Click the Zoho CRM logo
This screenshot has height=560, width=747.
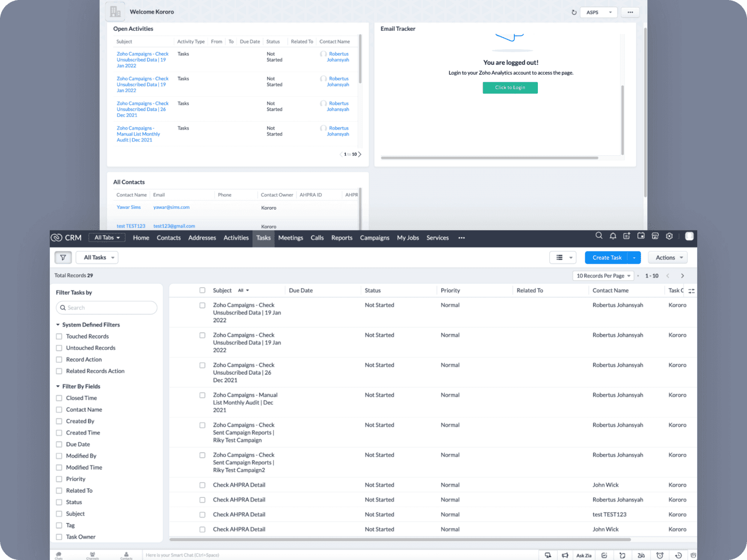point(66,237)
